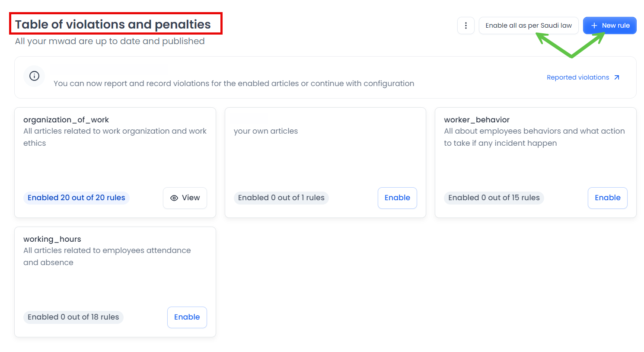
Task: Click the arrow icon beside Reported violations
Action: point(617,77)
